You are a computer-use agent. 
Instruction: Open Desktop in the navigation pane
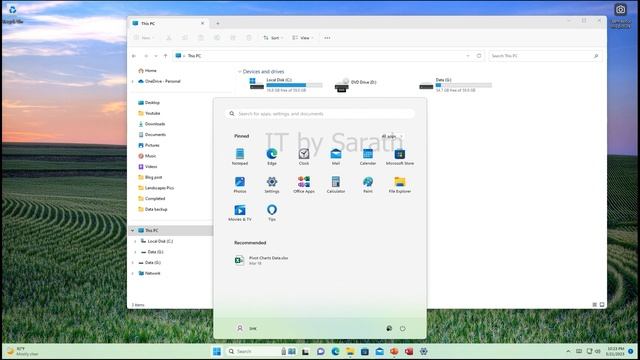pos(149,102)
